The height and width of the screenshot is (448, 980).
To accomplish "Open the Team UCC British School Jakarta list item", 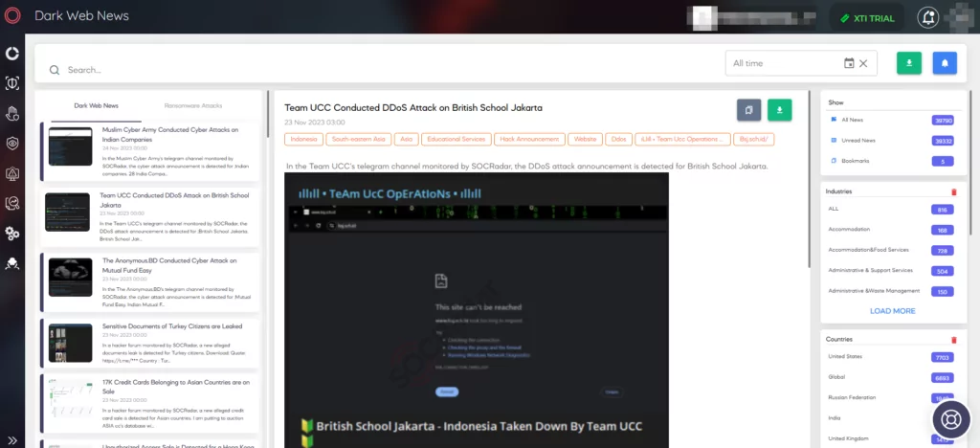I will [x=150, y=216].
